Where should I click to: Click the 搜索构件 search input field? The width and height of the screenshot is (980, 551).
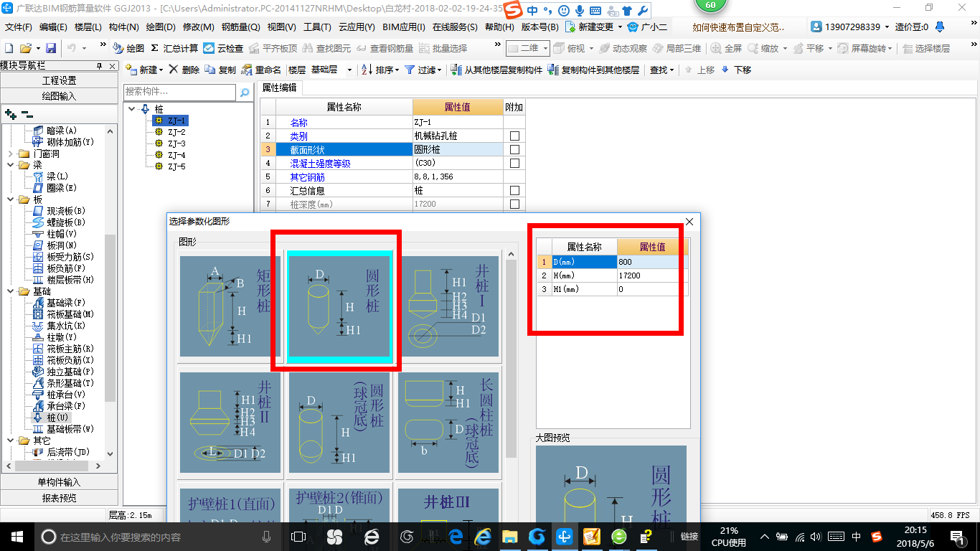pos(179,92)
